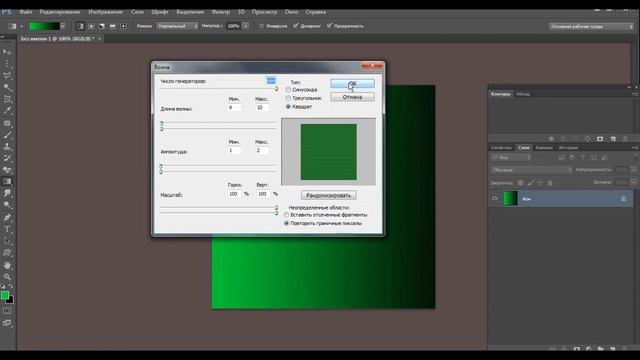Click create new path icon
This screenshot has width=640, height=360.
pos(613,139)
